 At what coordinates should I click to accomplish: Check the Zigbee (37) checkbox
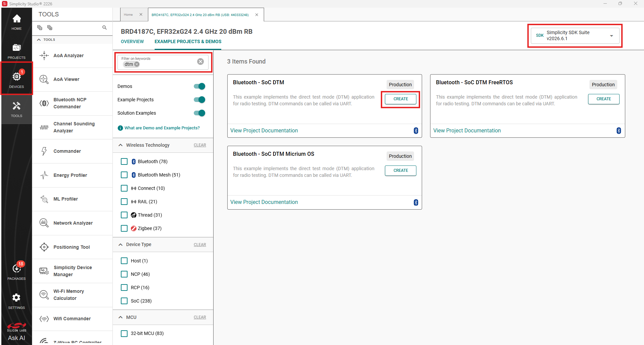pyautogui.click(x=124, y=228)
